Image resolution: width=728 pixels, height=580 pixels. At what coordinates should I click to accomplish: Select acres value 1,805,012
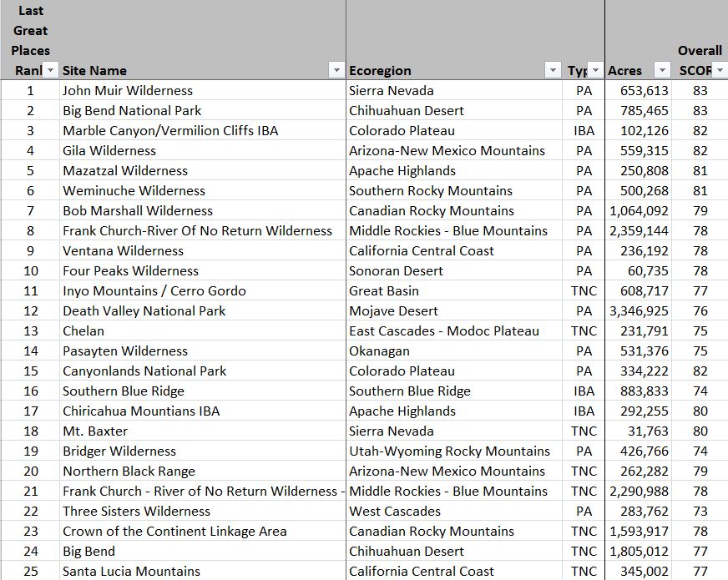638,552
